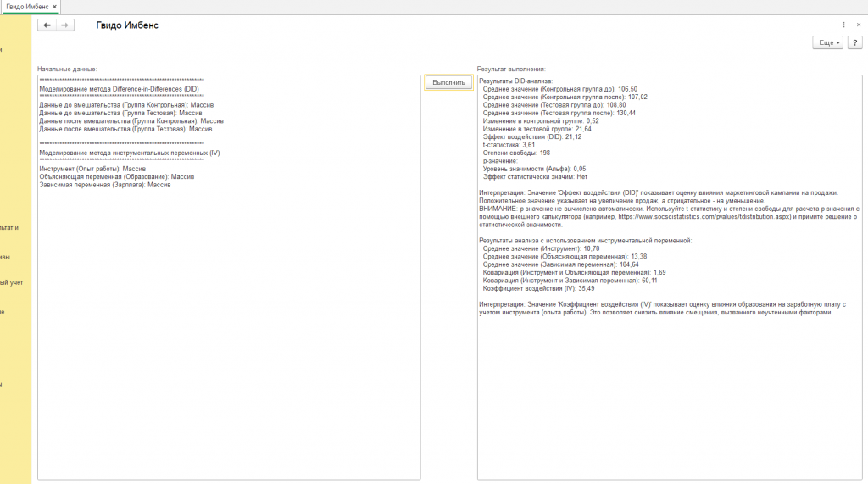
Task: Select line 'Зависимая переменная (Зарплата): Массив'
Action: click(104, 185)
